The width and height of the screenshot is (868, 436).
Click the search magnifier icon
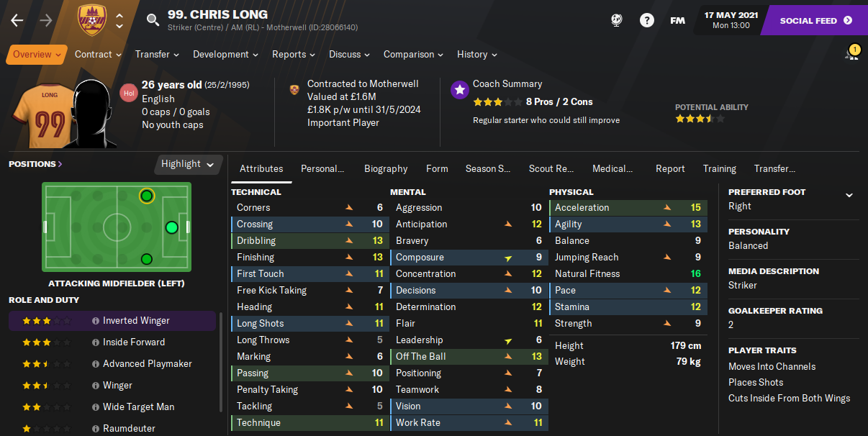[x=153, y=20]
